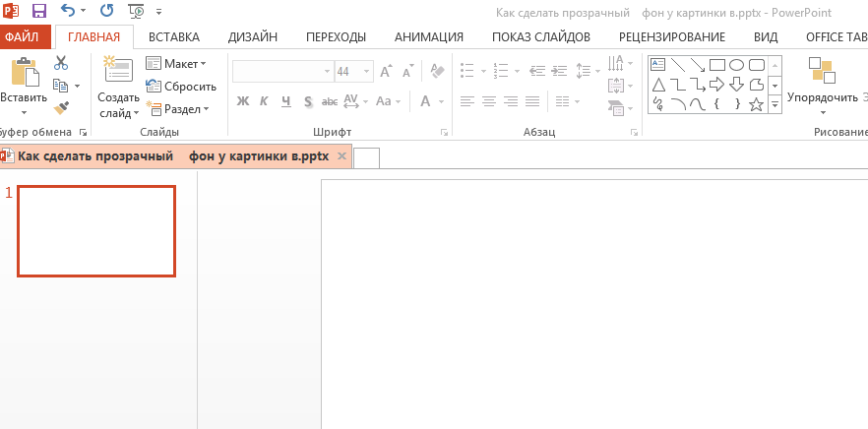Select the text box shape
The height and width of the screenshot is (429, 868).
[657, 65]
